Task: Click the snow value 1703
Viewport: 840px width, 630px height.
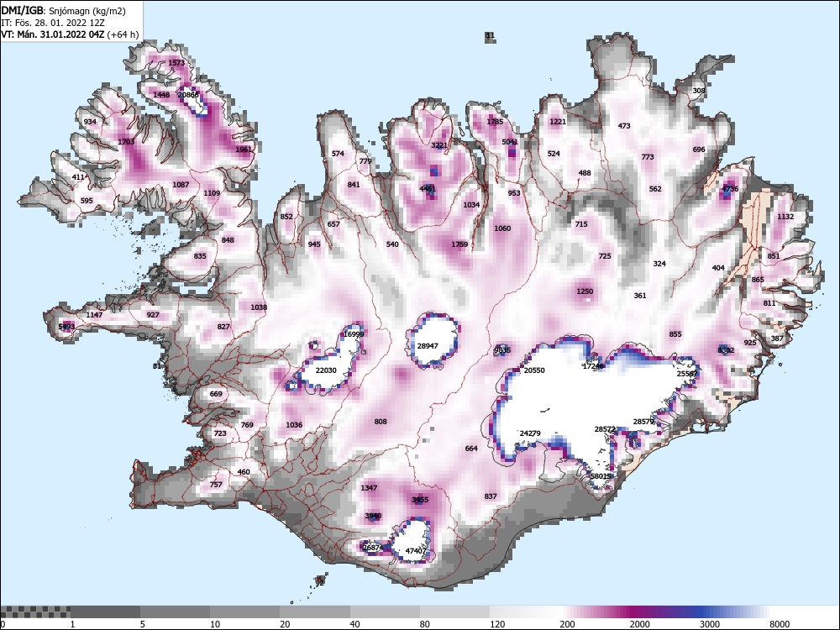Action: (126, 142)
